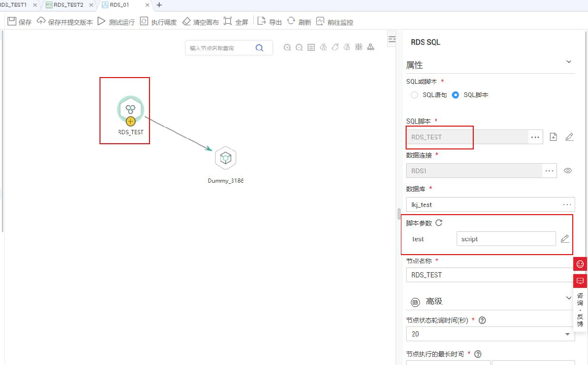Collapse the 属性 section
588x365 pixels.
pyautogui.click(x=568, y=62)
